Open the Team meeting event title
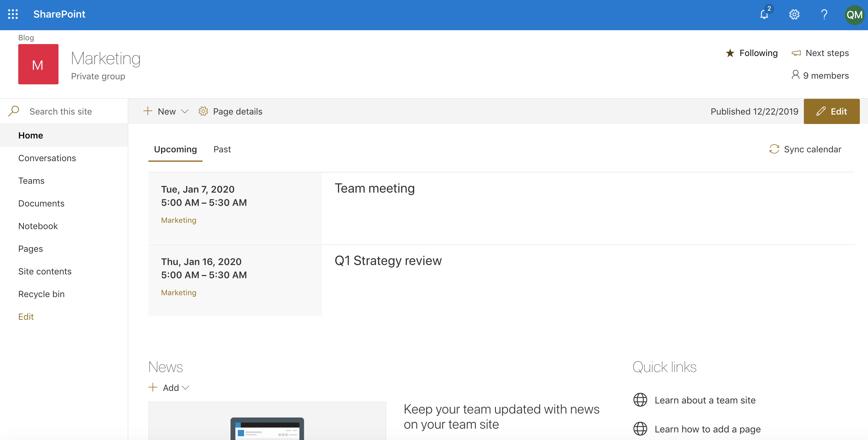The image size is (868, 440). (x=374, y=188)
